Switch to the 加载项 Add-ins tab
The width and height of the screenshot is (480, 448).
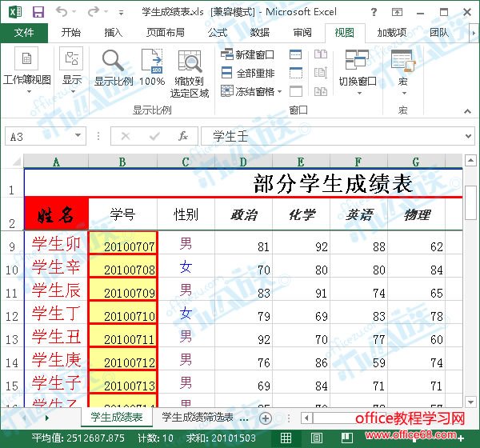(x=391, y=33)
